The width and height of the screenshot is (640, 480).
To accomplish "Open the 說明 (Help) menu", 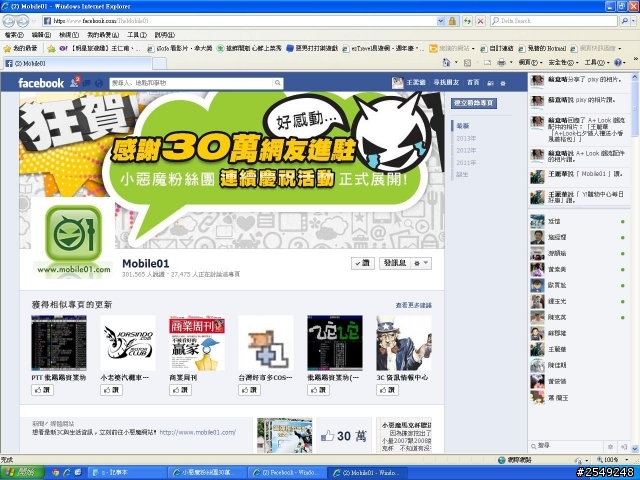I will (164, 35).
